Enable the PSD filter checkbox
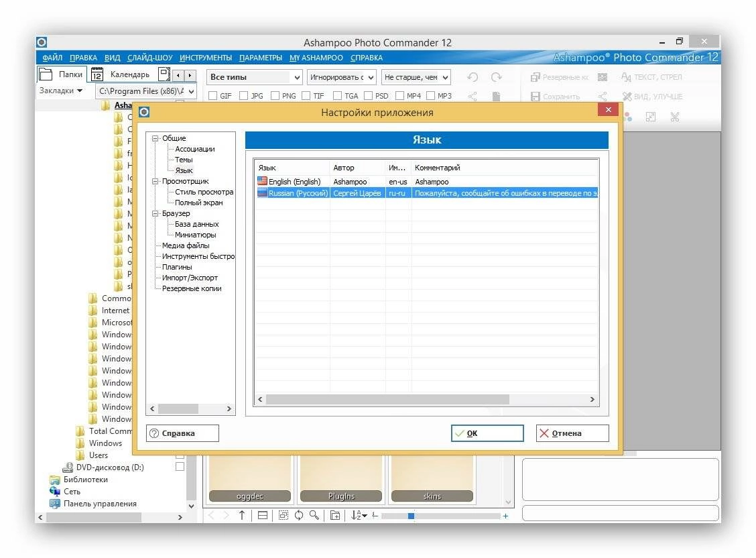This screenshot has height=558, width=756. 369,96
